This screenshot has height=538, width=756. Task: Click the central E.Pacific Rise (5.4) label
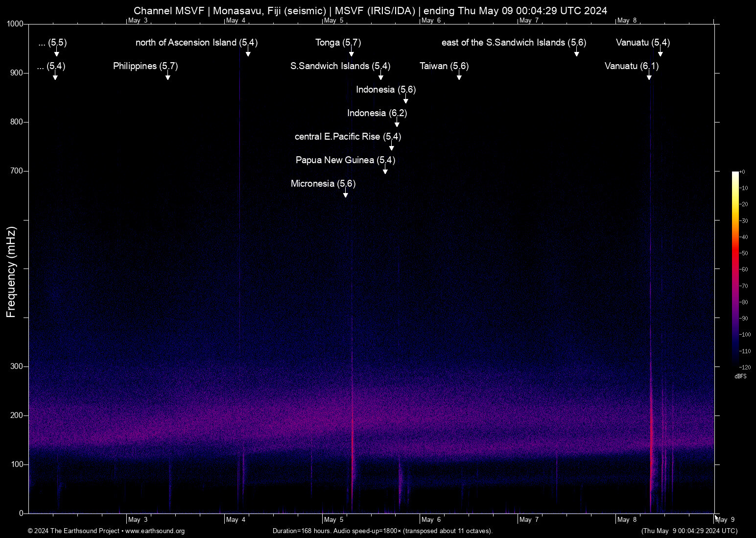(348, 137)
